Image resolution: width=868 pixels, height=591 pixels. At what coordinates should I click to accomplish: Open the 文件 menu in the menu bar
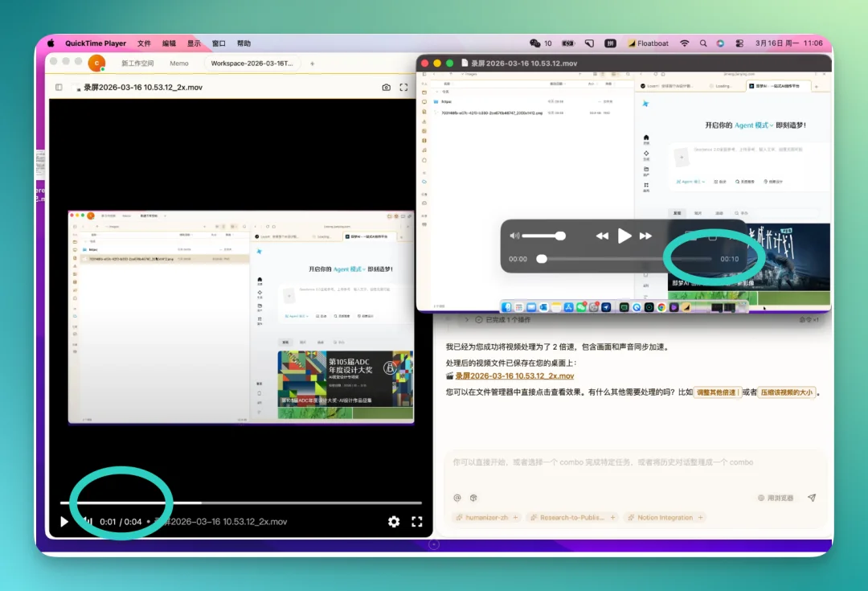click(x=144, y=43)
